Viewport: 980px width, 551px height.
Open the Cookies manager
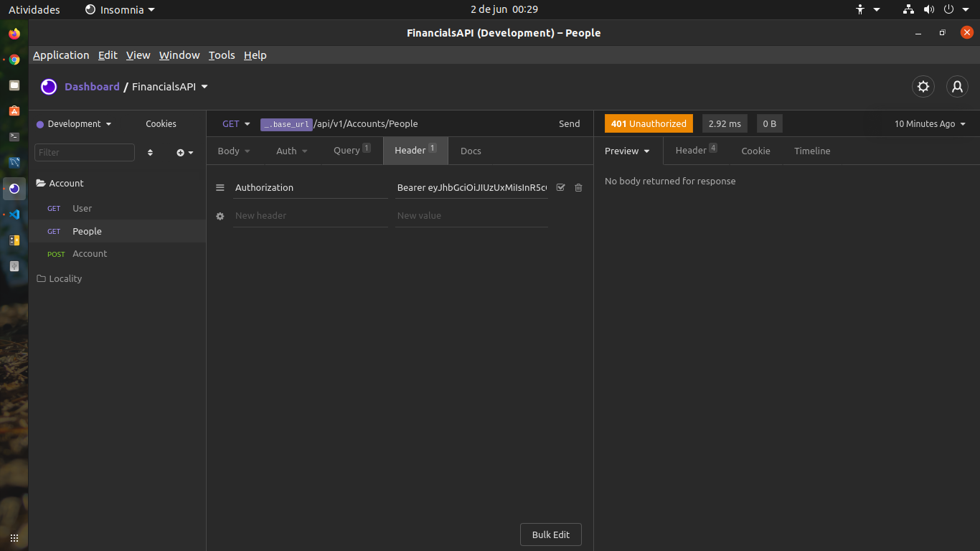point(161,124)
